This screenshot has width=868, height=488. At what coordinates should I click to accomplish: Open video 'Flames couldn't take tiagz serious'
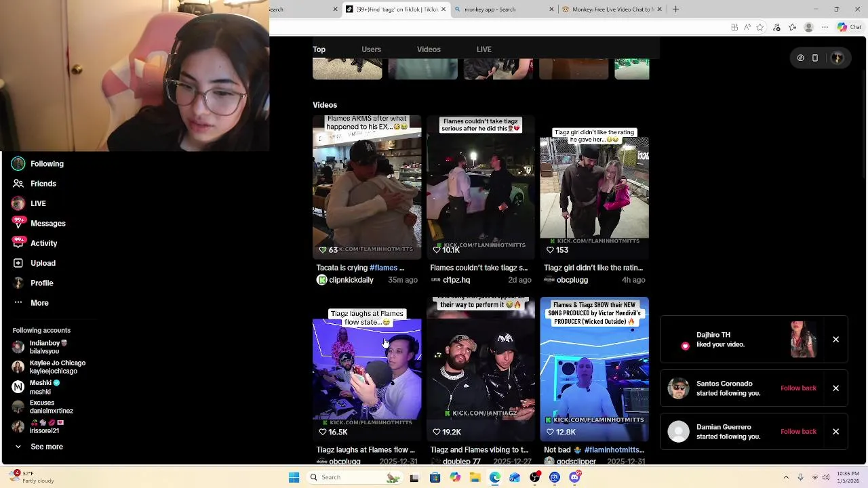(481, 186)
